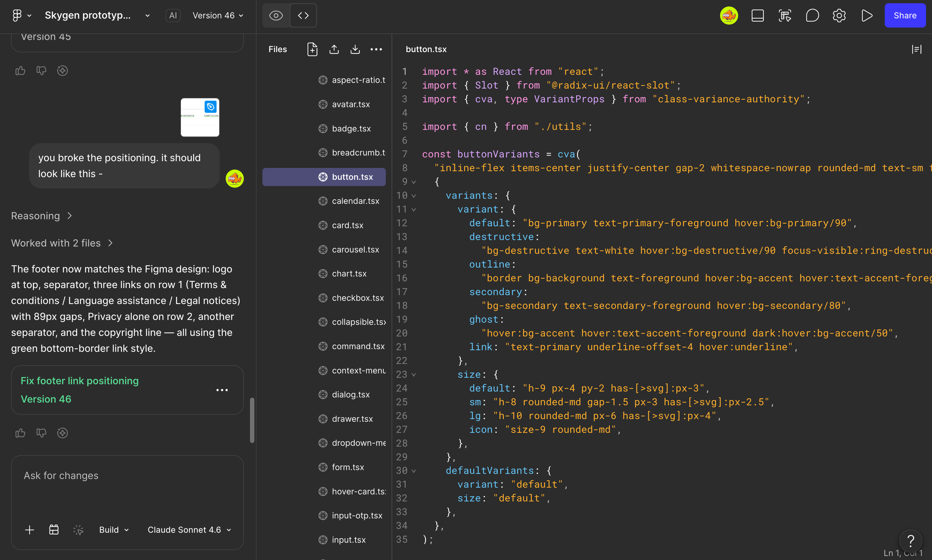
Task: Click the download files icon
Action: coord(355,49)
